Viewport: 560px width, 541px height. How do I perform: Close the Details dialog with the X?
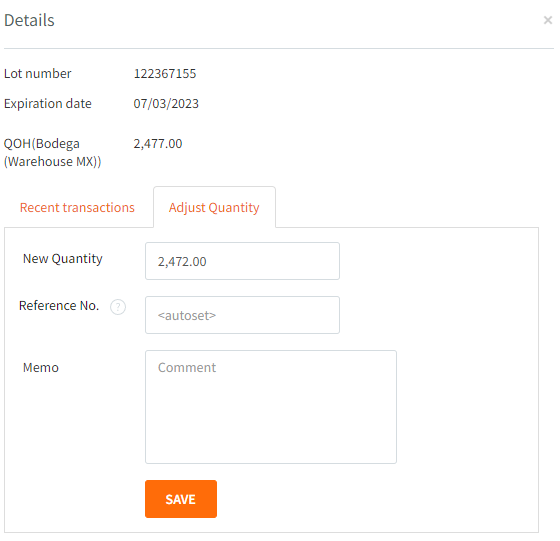548,20
